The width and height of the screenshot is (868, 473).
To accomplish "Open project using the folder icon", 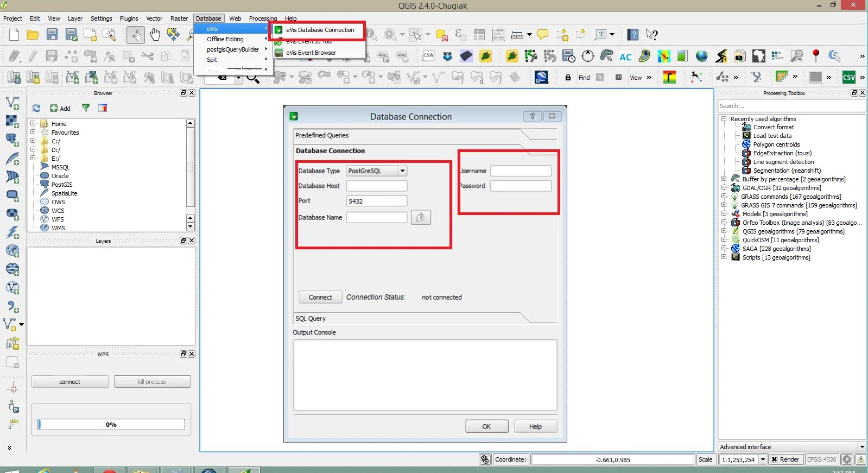I will pos(33,35).
